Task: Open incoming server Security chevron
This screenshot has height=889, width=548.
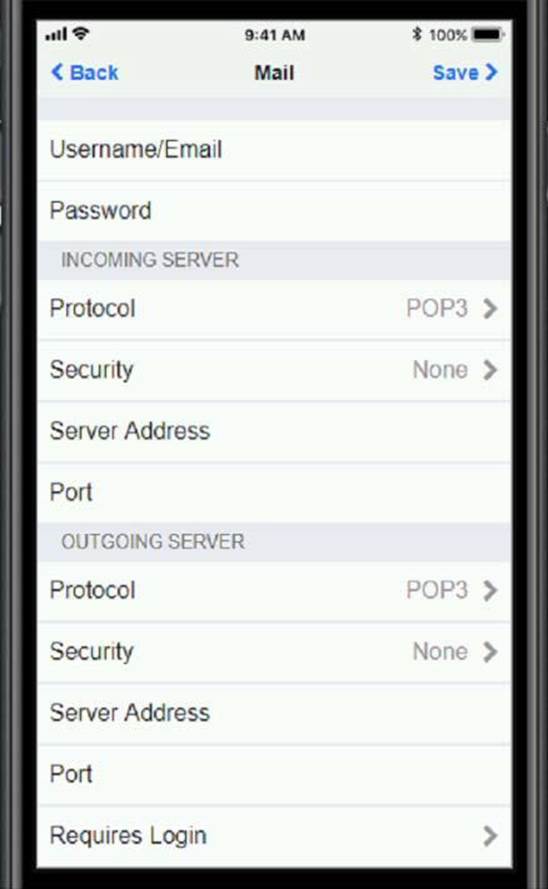Action: (490, 370)
